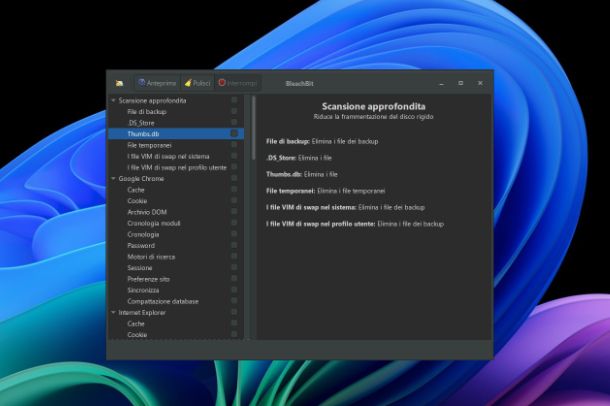Maximize the BleachBit window
This screenshot has height=406, width=610.
coord(461,83)
